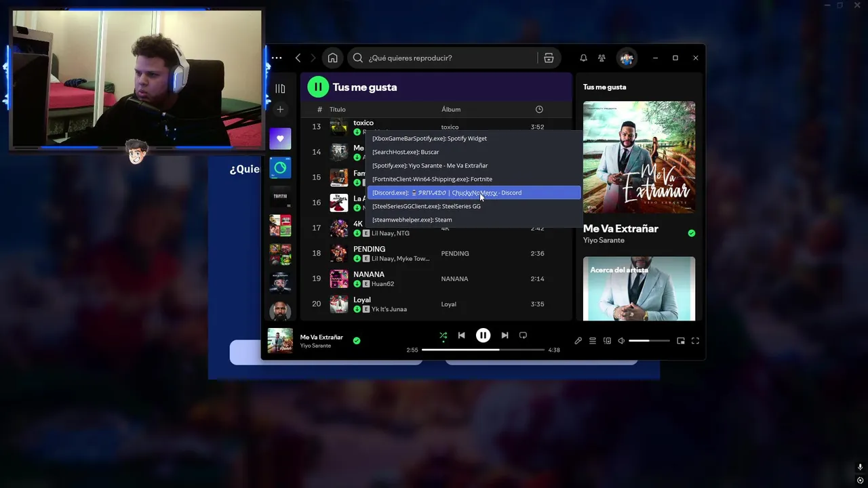Select [FortniteClient-Win64-Shipping.exe]: Fortnite entry
Image resolution: width=868 pixels, height=488 pixels.
(x=474, y=179)
